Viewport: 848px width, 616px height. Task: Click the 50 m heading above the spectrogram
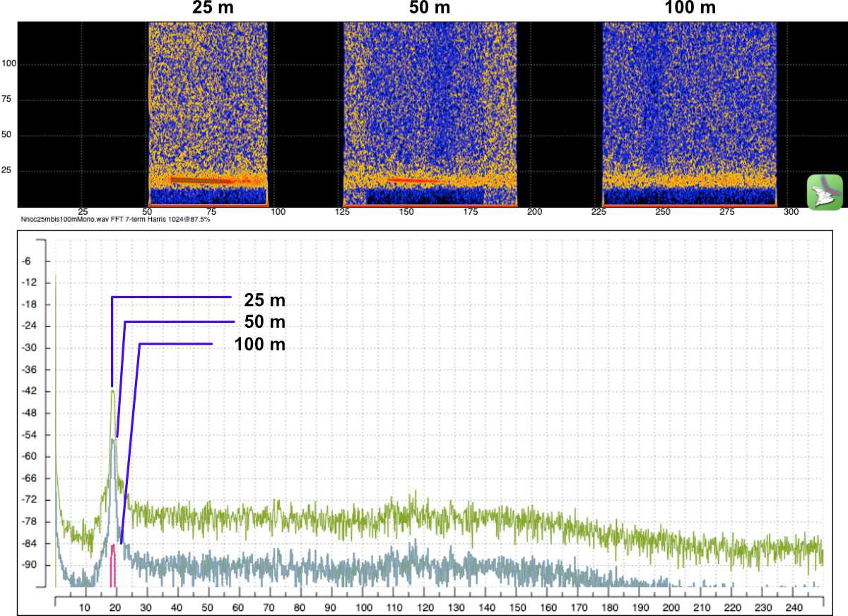[x=429, y=8]
